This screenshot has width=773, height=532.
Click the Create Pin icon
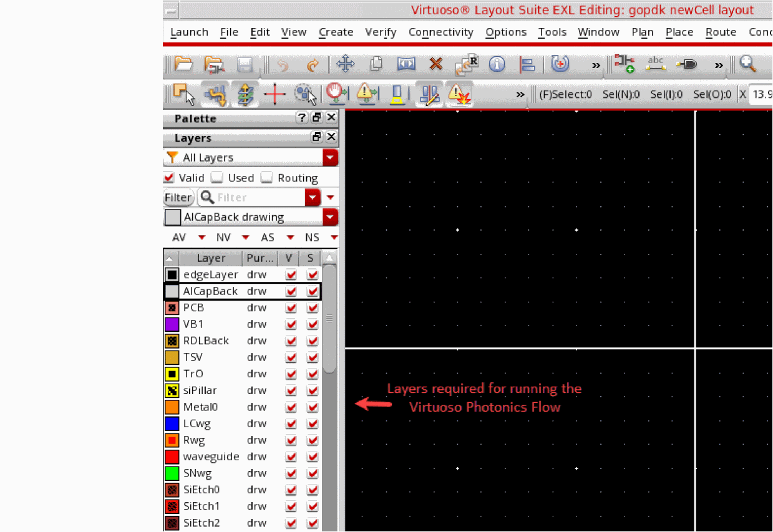point(686,64)
